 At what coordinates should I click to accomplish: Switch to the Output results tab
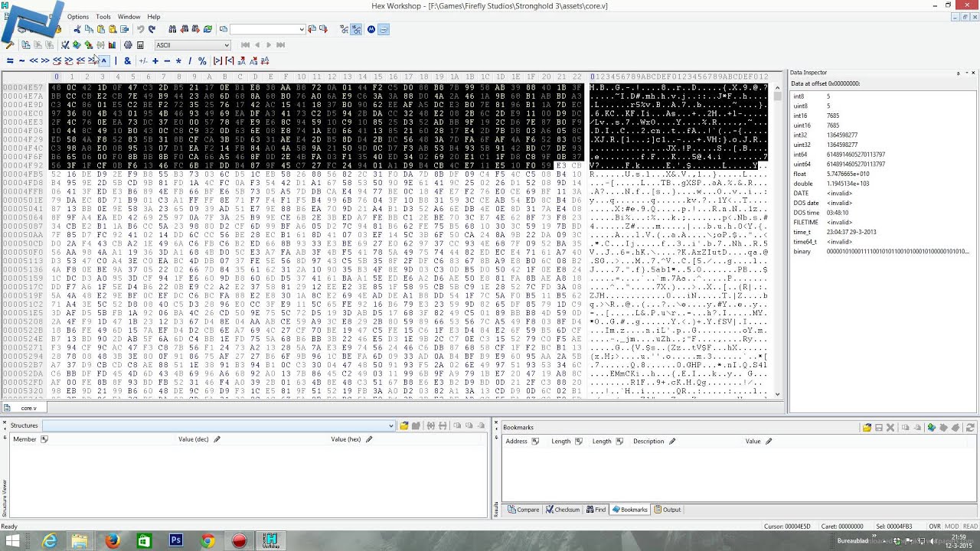(666, 510)
